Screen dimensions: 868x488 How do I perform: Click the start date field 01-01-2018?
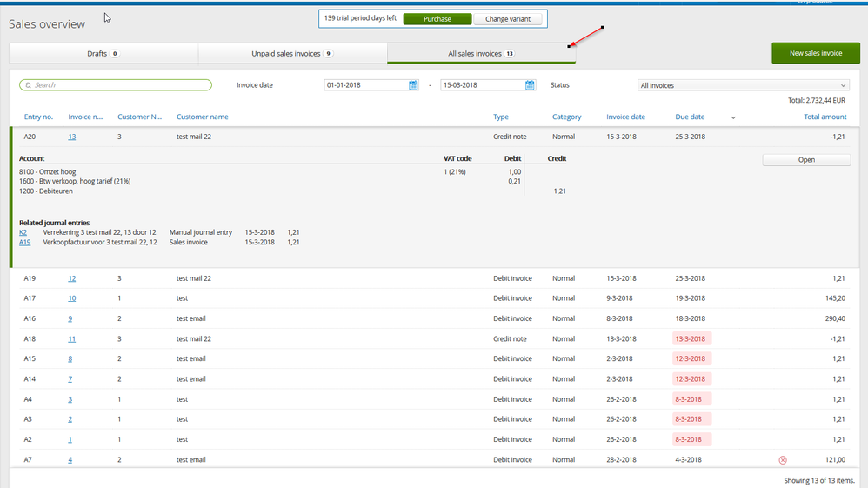tap(365, 84)
